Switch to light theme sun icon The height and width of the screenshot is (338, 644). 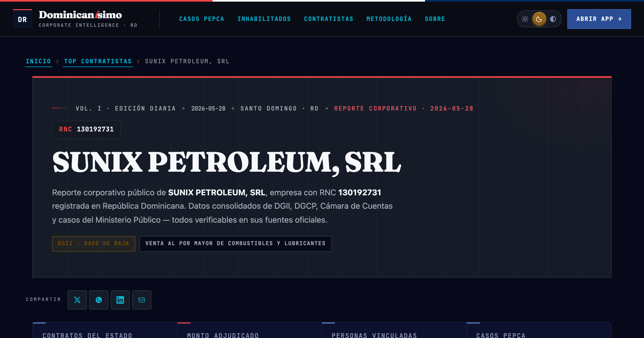(x=525, y=19)
